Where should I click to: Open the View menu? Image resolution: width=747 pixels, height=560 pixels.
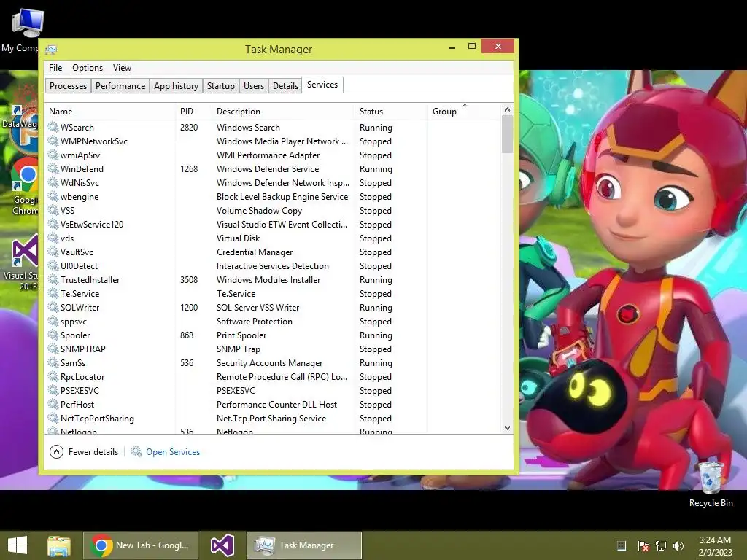[122, 68]
